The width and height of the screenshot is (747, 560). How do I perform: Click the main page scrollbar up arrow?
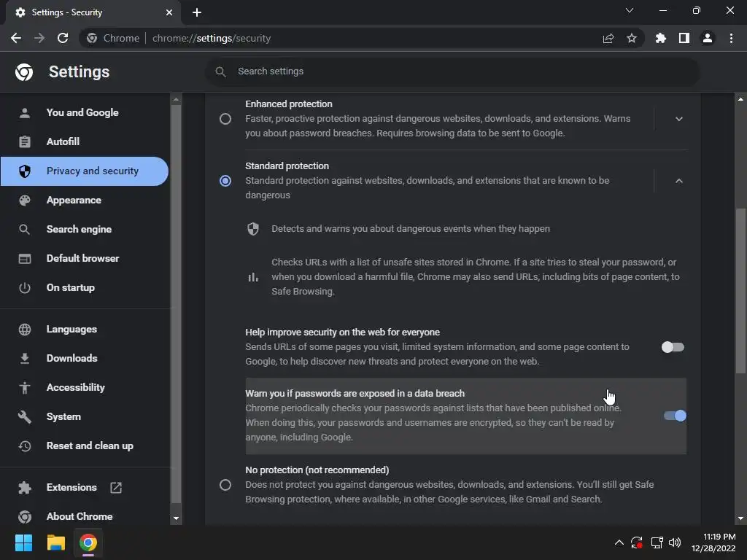(740, 99)
